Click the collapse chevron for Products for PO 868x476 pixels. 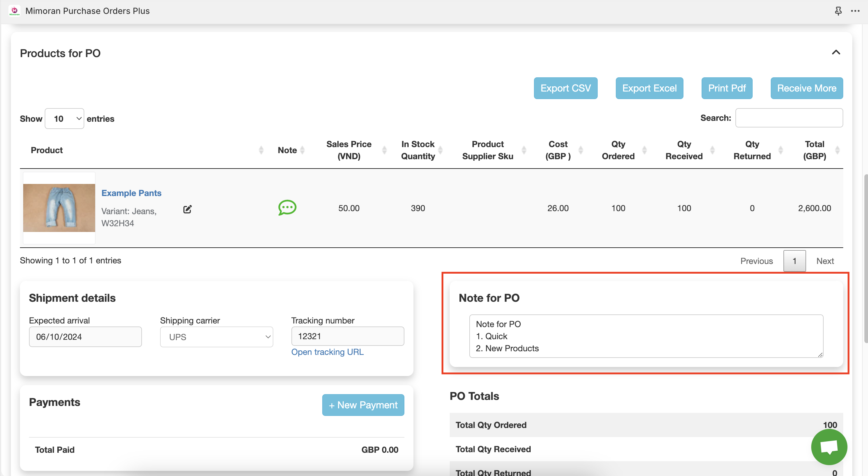click(x=837, y=52)
